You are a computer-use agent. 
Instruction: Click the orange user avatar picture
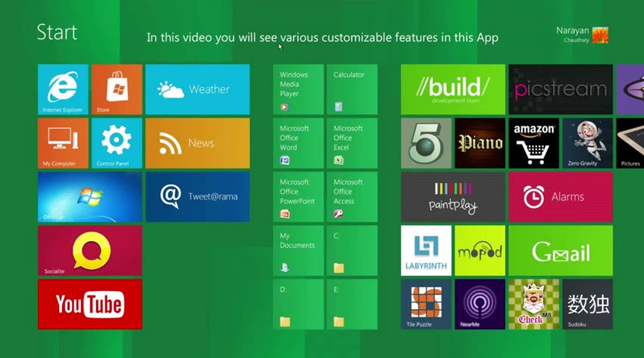600,35
